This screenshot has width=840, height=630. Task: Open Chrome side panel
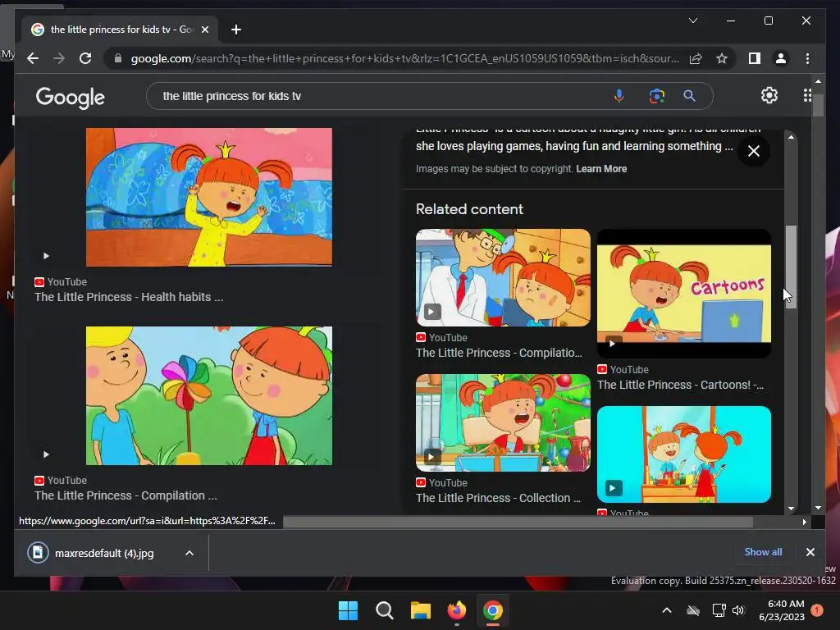[x=755, y=58]
